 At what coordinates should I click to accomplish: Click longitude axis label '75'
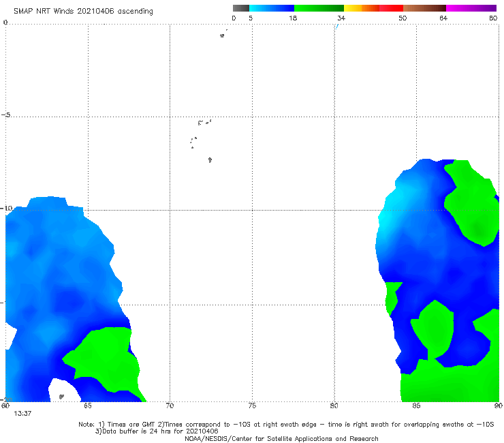252,406
